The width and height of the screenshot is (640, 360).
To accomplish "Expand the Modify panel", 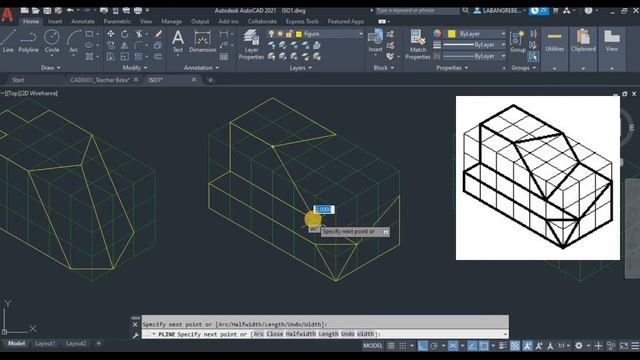I will click(x=135, y=68).
